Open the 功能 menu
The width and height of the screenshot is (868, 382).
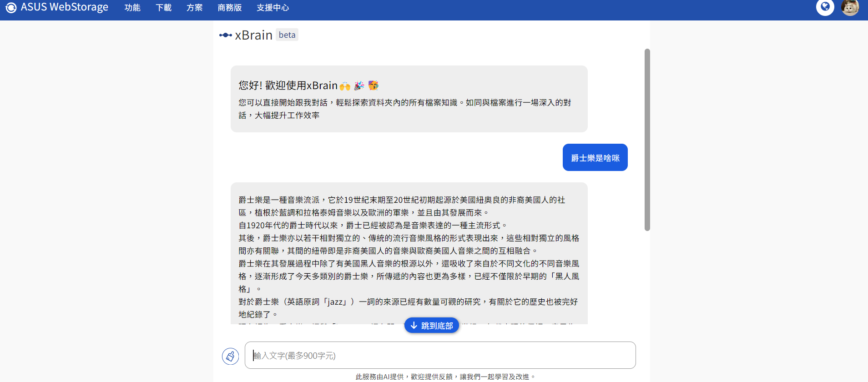[132, 8]
